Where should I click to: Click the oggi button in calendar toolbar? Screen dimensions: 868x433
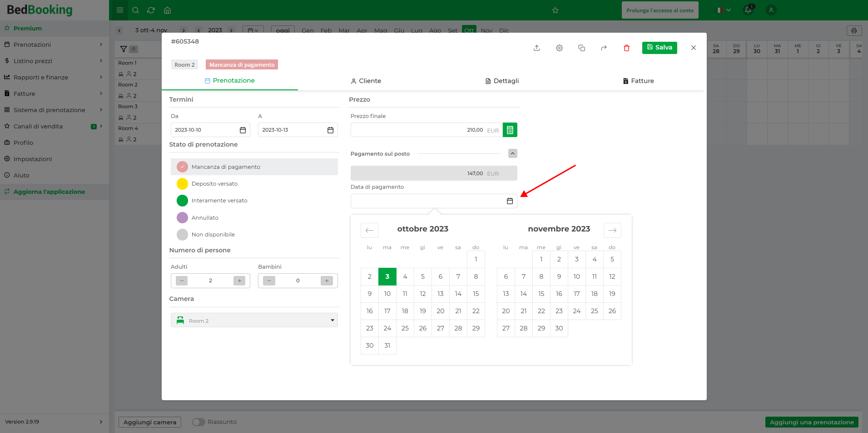point(283,30)
